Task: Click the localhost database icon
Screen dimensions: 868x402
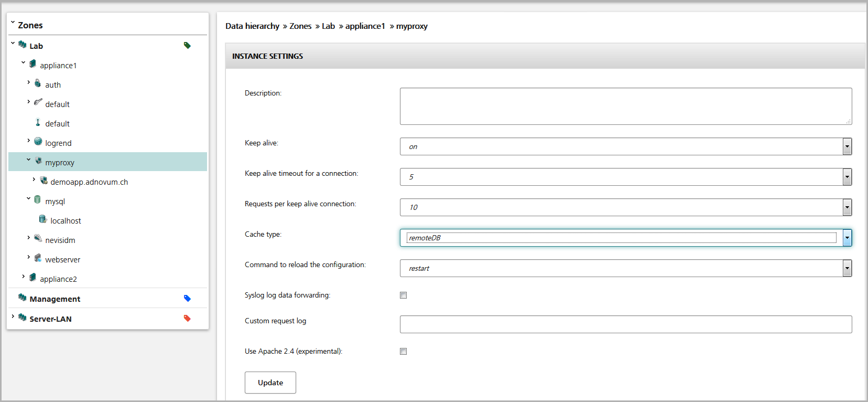Action: (x=43, y=219)
